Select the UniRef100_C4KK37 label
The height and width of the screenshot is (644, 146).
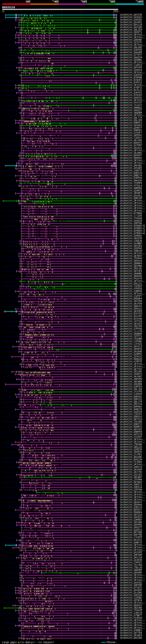coord(131,170)
